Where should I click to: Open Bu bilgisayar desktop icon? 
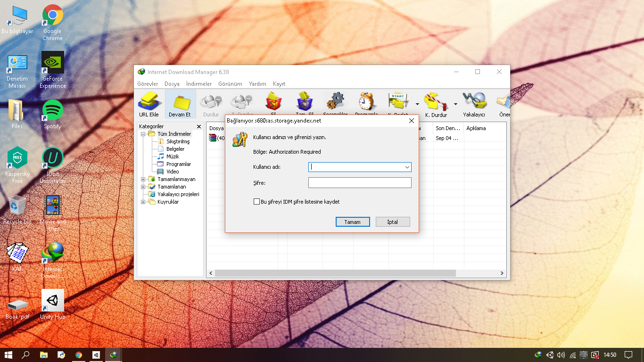[x=17, y=20]
